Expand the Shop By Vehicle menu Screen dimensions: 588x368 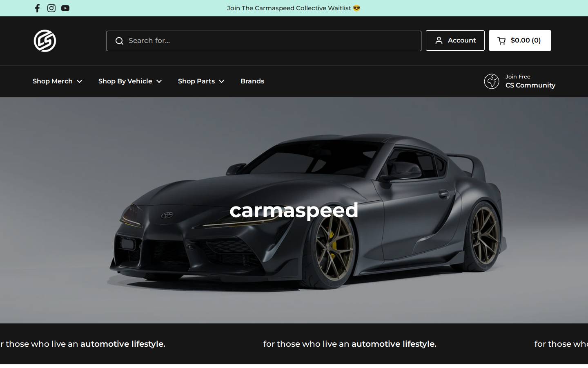coord(130,81)
